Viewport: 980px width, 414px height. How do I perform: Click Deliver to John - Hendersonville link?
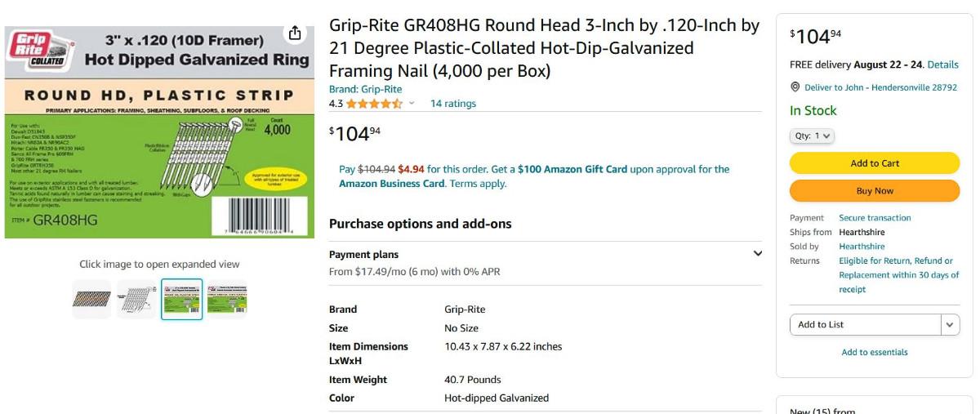(880, 87)
